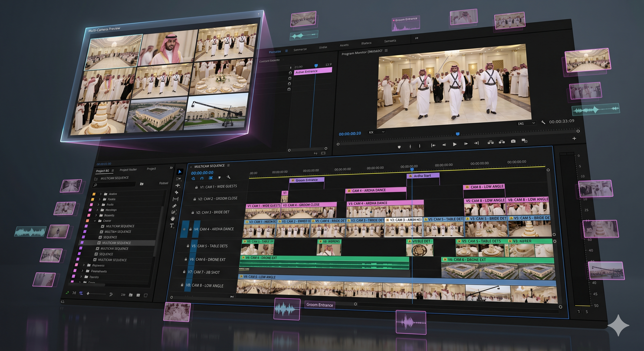Image resolution: width=644 pixels, height=351 pixels.
Task: Select the Razor tool
Action: (177, 192)
